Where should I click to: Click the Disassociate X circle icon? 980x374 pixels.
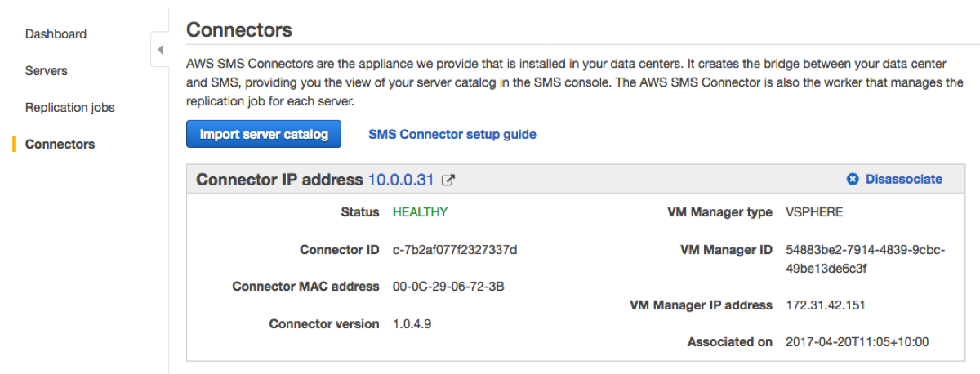click(853, 179)
